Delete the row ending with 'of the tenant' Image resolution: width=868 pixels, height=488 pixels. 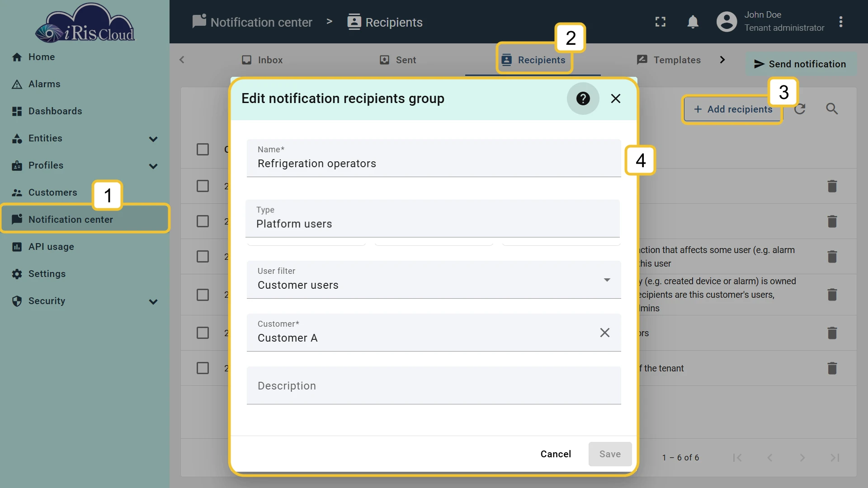(x=832, y=368)
